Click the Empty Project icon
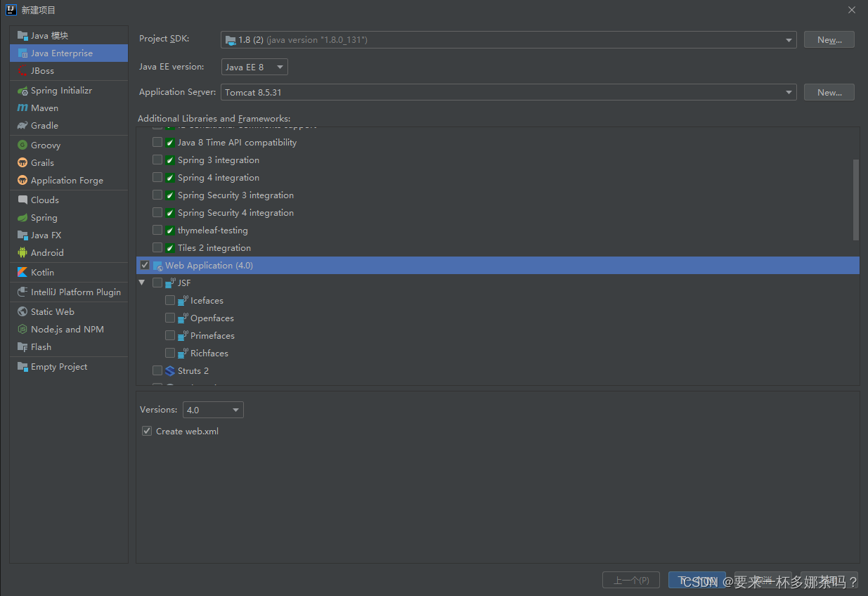Image resolution: width=868 pixels, height=596 pixels. pyautogui.click(x=22, y=367)
